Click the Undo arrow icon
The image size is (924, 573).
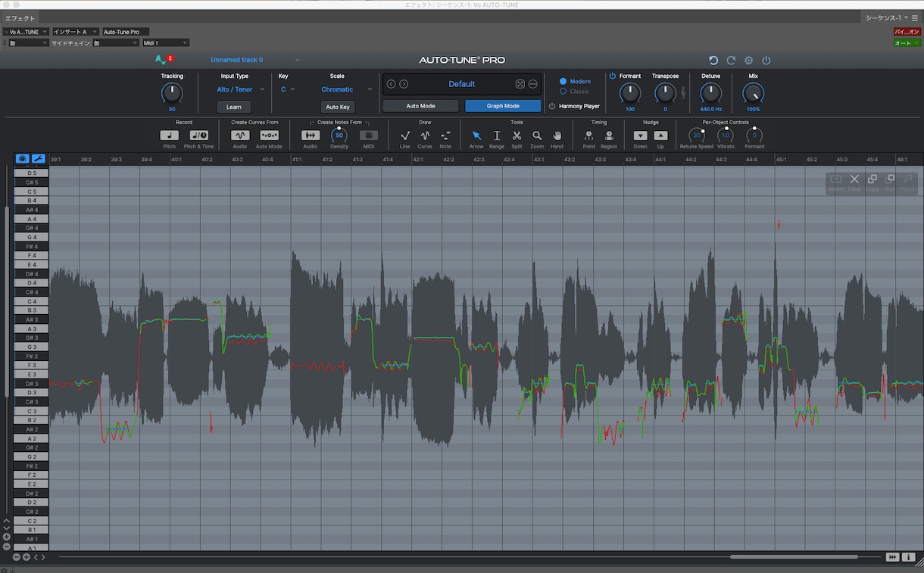[x=713, y=61]
